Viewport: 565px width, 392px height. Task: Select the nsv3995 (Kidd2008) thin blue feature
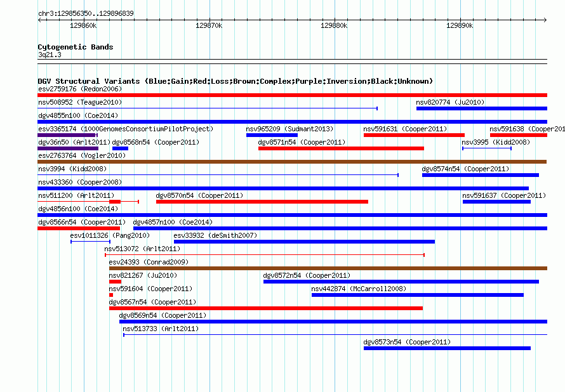[x=487, y=148]
